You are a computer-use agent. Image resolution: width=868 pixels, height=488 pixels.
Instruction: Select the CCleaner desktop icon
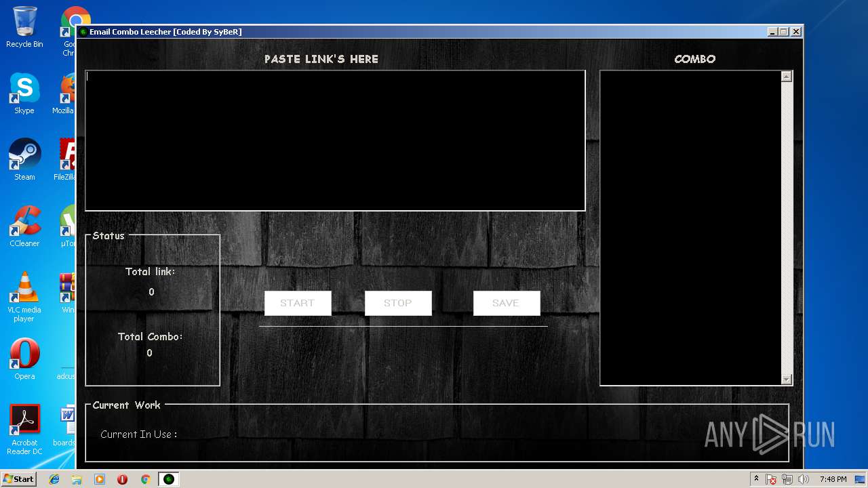coord(24,226)
